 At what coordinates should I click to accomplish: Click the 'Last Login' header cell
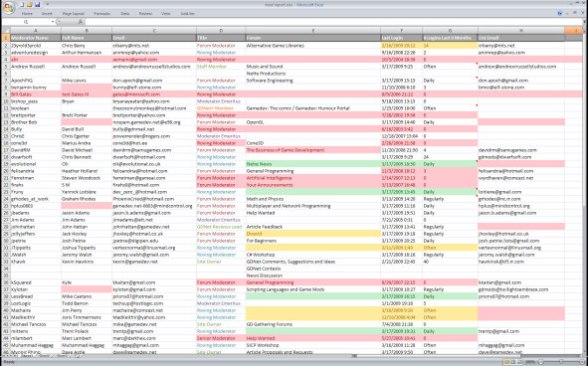point(402,38)
